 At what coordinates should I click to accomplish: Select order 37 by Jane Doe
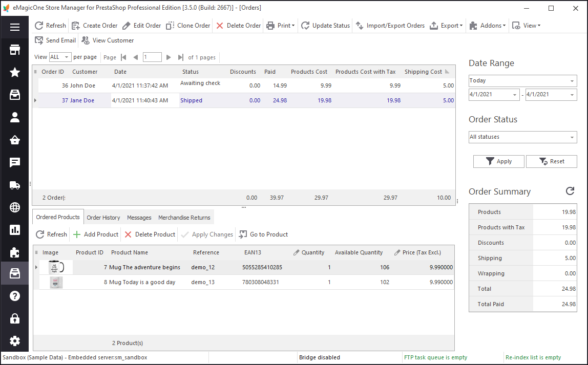pyautogui.click(x=246, y=100)
